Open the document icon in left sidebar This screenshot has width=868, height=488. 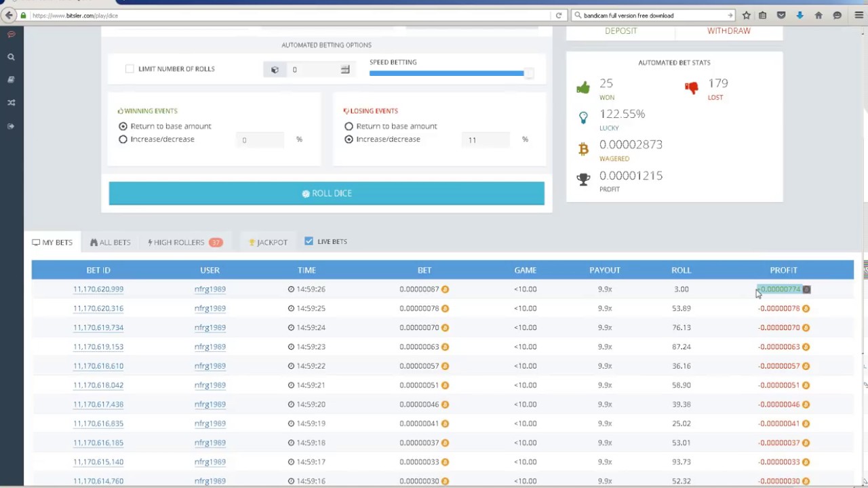(x=11, y=80)
